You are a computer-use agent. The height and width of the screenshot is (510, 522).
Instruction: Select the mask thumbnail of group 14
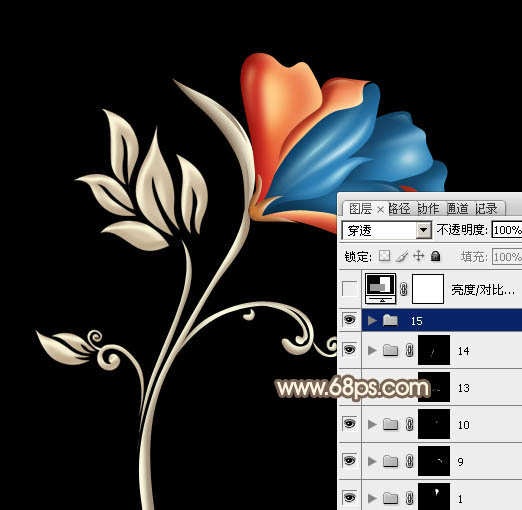click(434, 350)
